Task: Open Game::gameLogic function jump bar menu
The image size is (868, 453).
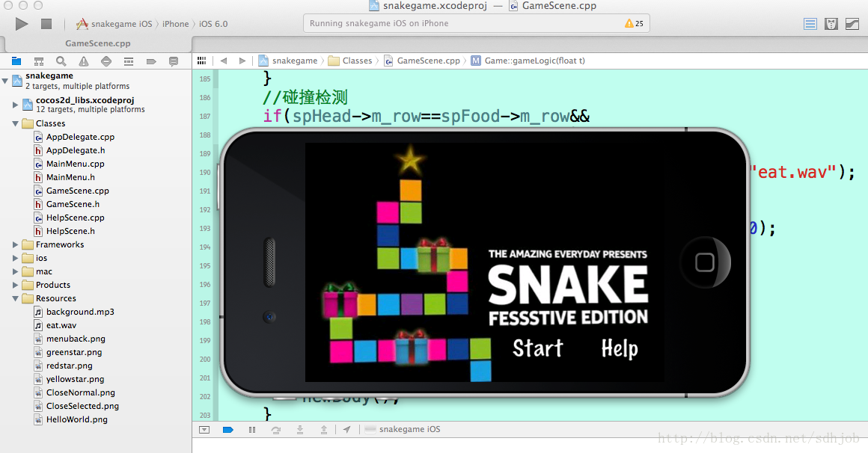Action: [528, 61]
